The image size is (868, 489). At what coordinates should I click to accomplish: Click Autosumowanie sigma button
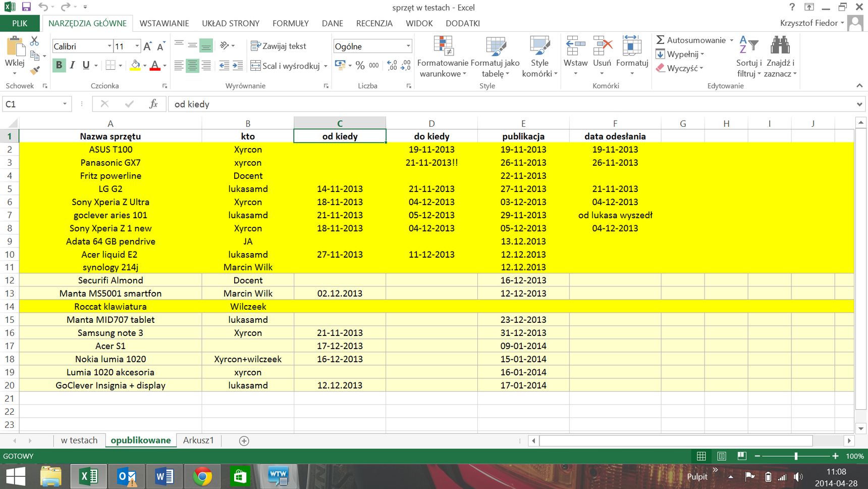point(691,40)
